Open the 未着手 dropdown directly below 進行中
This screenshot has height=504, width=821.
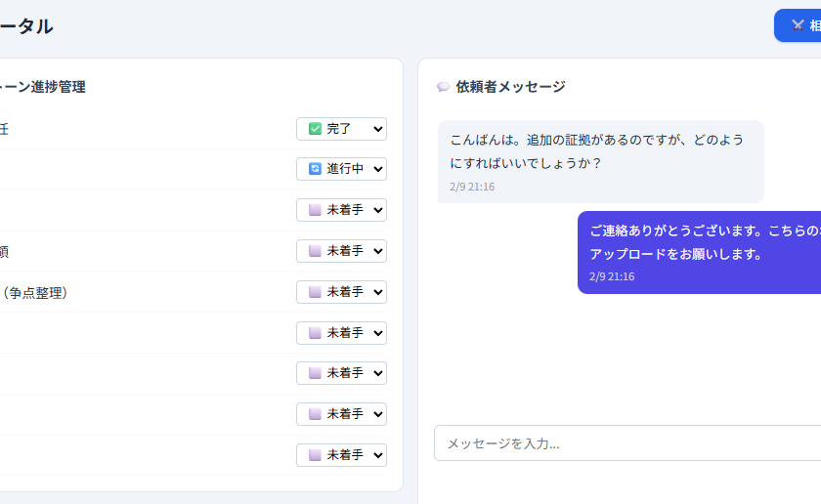(x=341, y=210)
